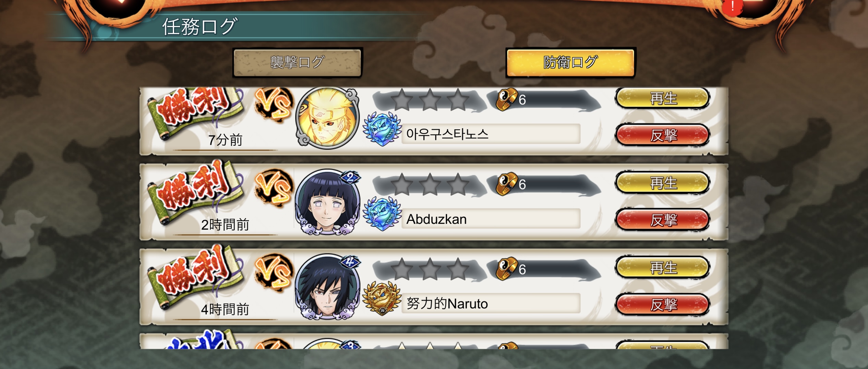868x369 pixels.
Task: Tap the red exclamation notification badge
Action: (732, 6)
